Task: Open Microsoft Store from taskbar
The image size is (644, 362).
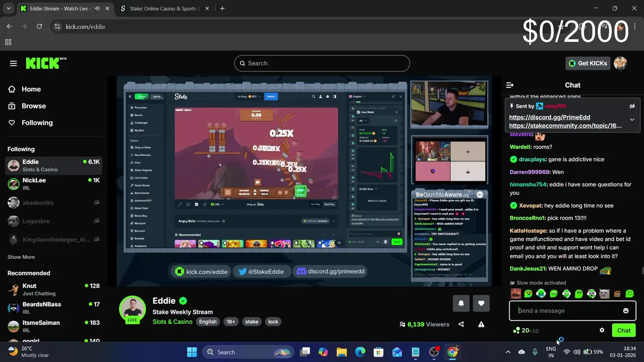Action: (378, 352)
